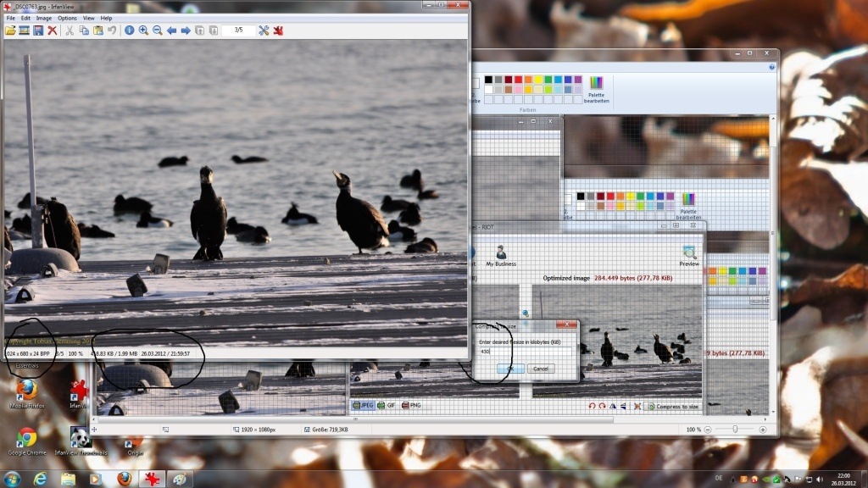Start the slideshow from IrfanView's toolbar
Screen dimensions: 868x488
click(x=24, y=30)
